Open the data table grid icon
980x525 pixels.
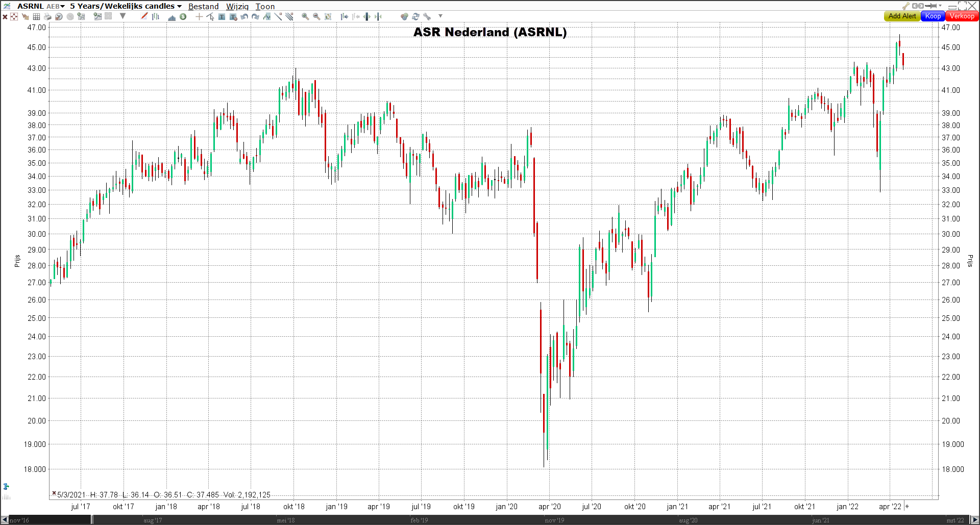[36, 16]
